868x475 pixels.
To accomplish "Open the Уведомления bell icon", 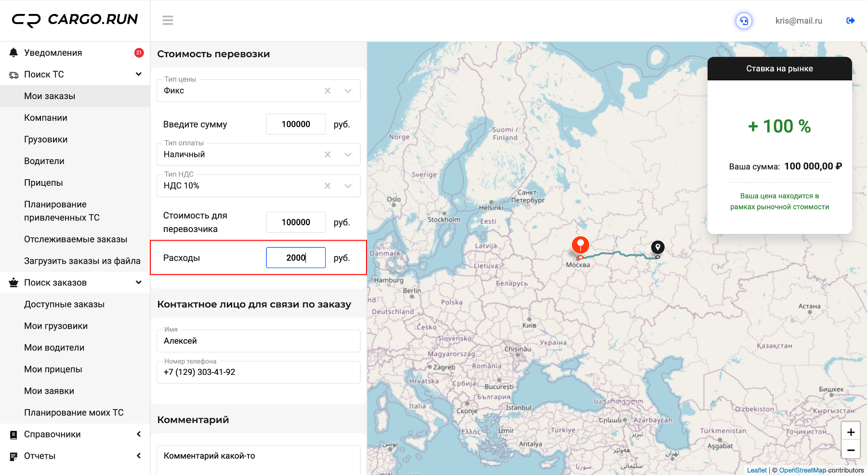I will [13, 52].
